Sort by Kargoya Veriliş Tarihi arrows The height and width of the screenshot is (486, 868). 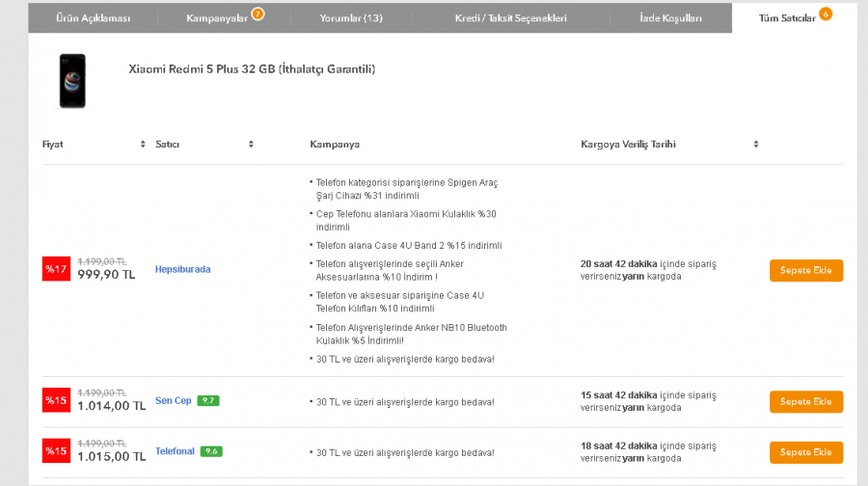(x=756, y=144)
